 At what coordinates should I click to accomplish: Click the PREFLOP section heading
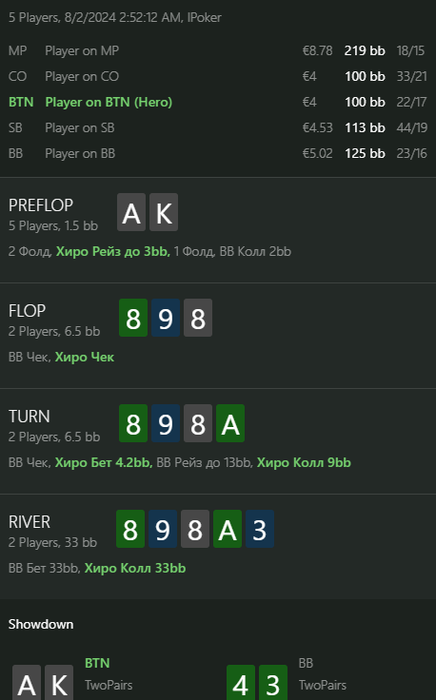pos(41,205)
